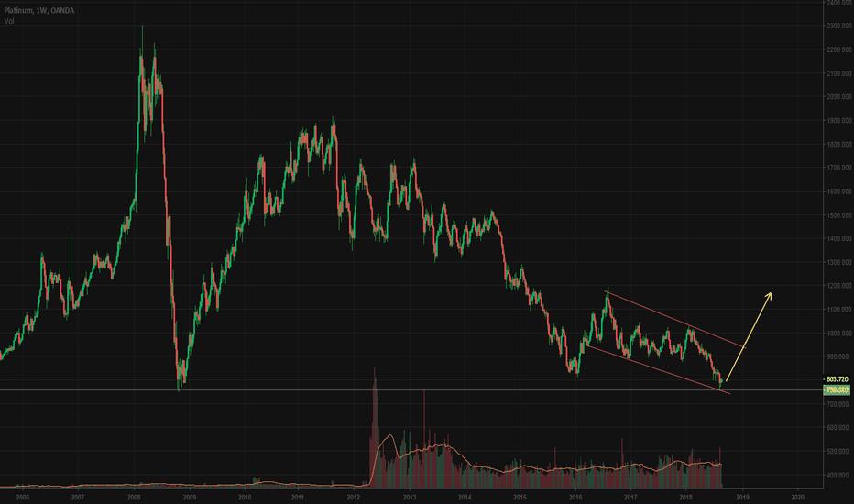Click the "Vol" indicator label

[9, 21]
